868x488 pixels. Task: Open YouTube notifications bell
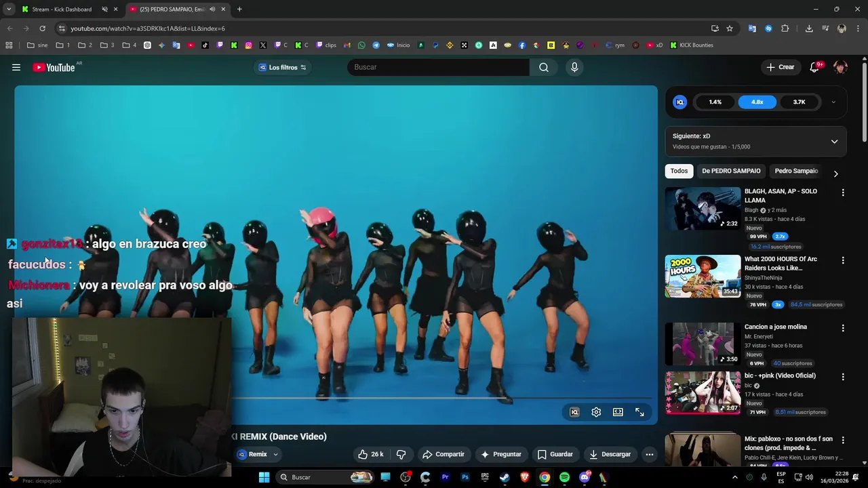point(815,67)
